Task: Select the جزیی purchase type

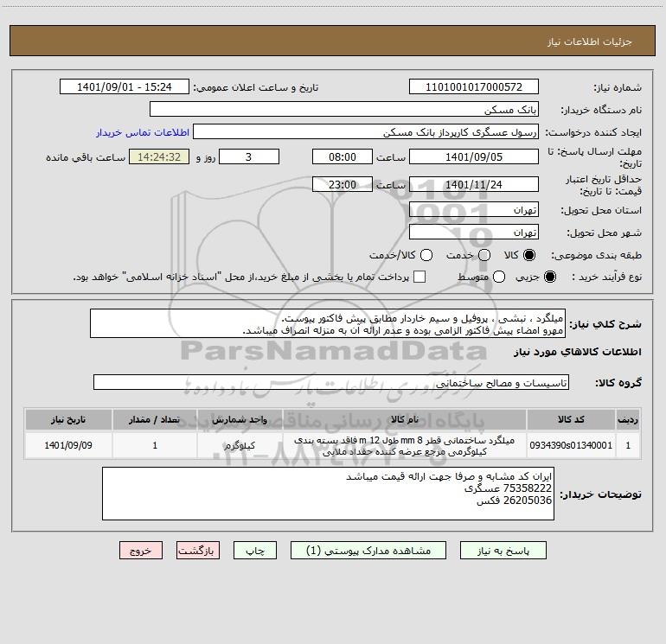Action: click(x=552, y=277)
